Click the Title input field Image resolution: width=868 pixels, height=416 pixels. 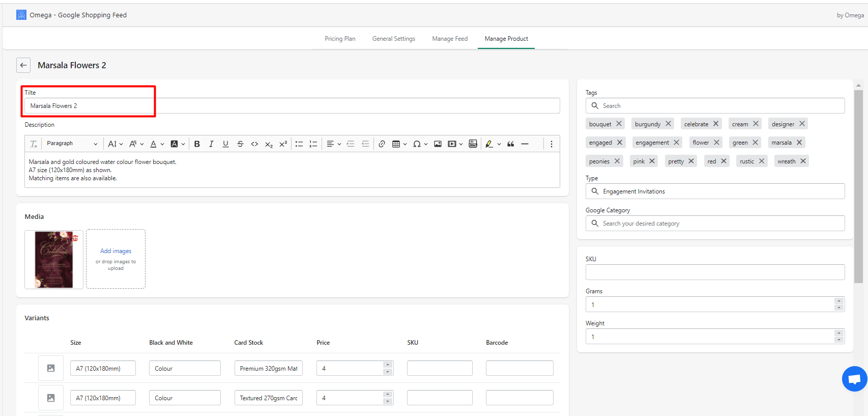[x=292, y=106]
